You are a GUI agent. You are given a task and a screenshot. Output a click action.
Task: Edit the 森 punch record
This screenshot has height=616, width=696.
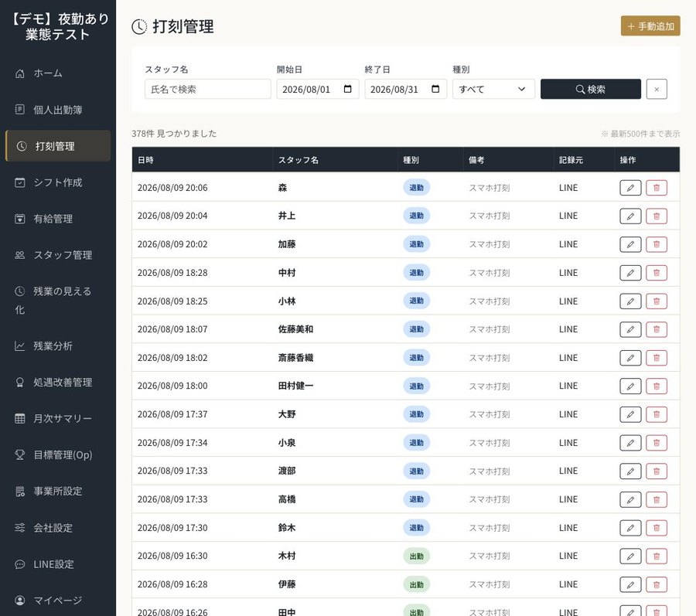click(629, 188)
